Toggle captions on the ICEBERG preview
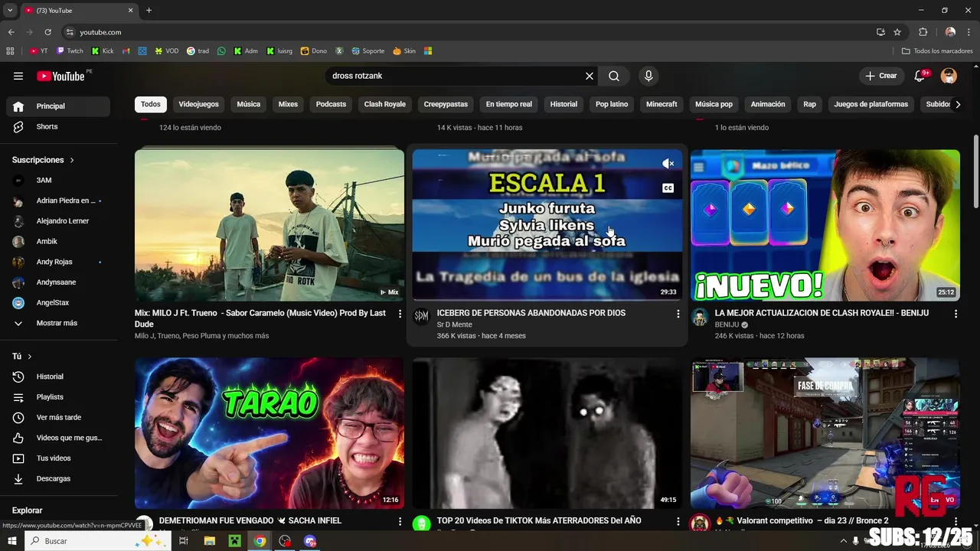 668,188
